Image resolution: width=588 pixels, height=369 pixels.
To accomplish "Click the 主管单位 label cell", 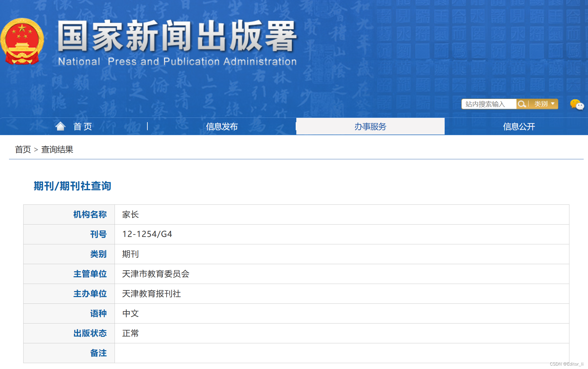I will (x=69, y=274).
